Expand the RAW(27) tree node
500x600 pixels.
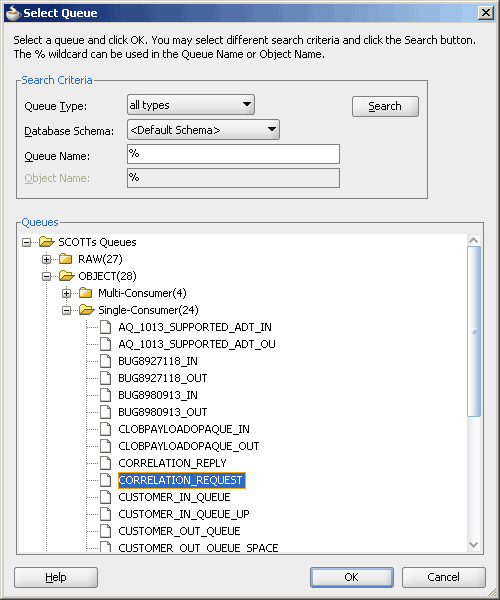tap(46, 259)
